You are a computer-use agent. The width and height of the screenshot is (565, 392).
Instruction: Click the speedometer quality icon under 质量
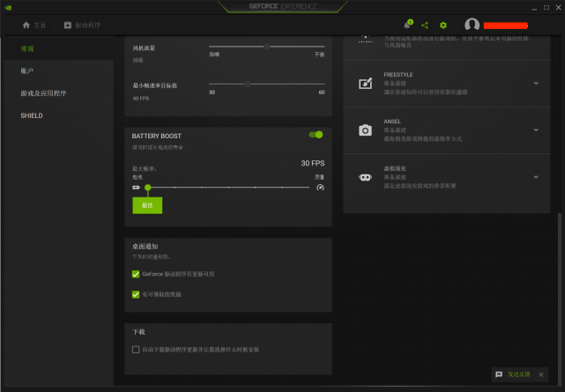click(x=320, y=187)
